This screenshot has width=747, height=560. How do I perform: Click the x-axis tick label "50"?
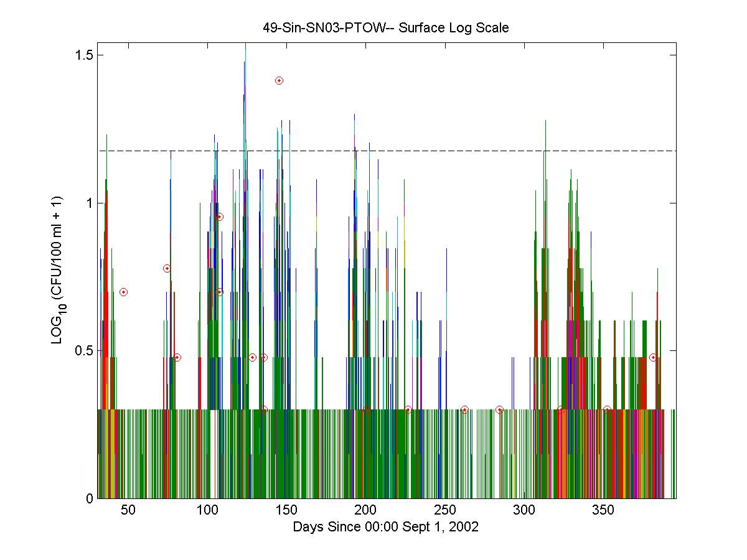point(128,510)
